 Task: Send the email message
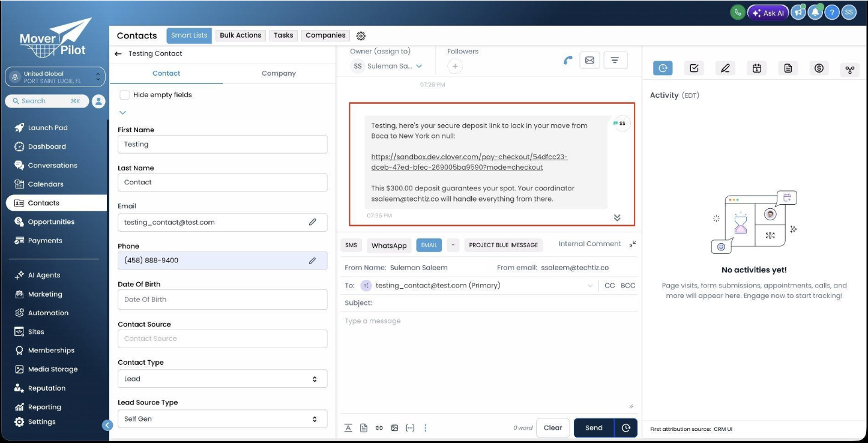(594, 428)
